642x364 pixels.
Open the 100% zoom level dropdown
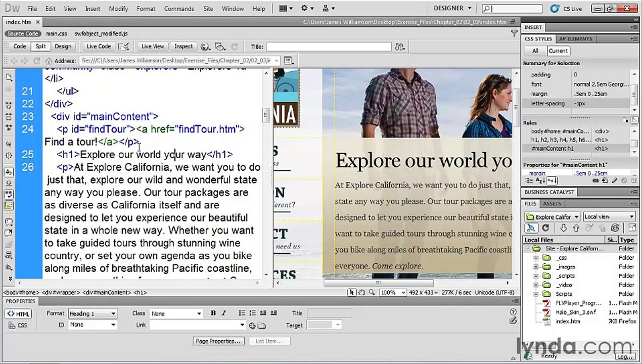[392, 292]
